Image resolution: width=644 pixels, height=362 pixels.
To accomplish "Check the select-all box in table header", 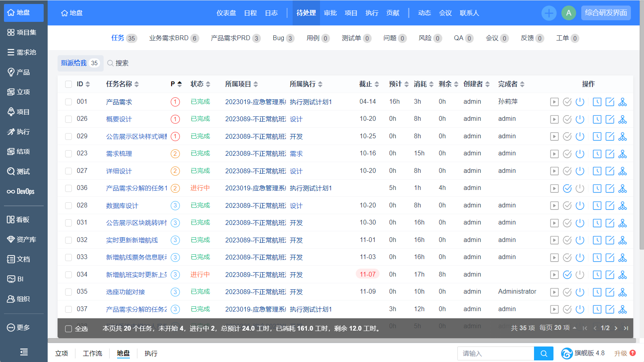I will [x=69, y=84].
